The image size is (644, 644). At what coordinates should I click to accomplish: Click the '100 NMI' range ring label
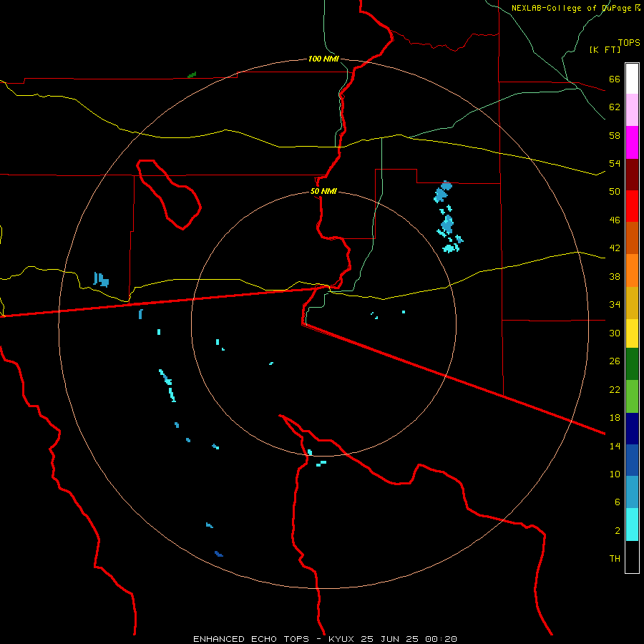coord(323,59)
